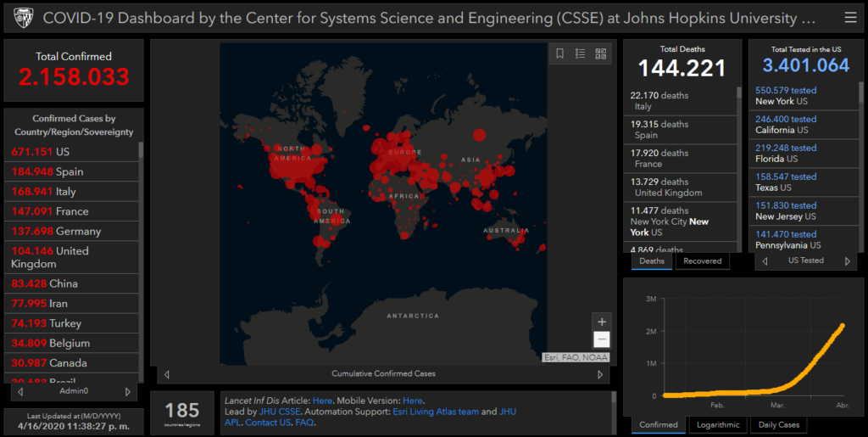Screen dimensions: 868x437
Task: Open the hamburger menu in header
Action: (850, 18)
